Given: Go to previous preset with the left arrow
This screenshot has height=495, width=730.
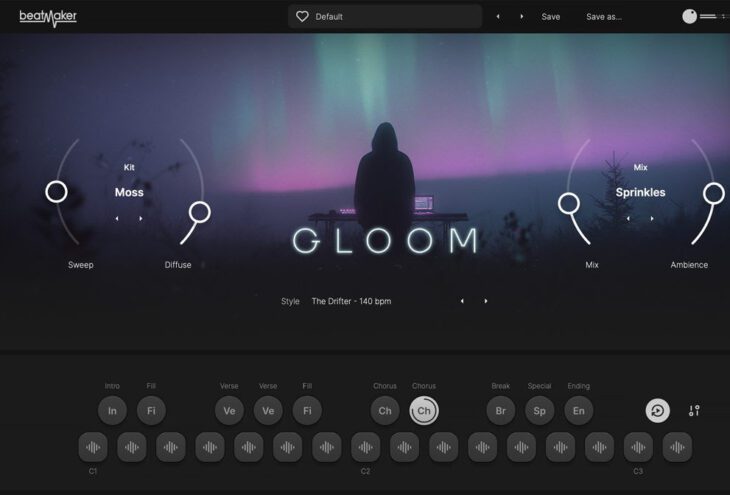Looking at the screenshot, I should click(x=498, y=17).
